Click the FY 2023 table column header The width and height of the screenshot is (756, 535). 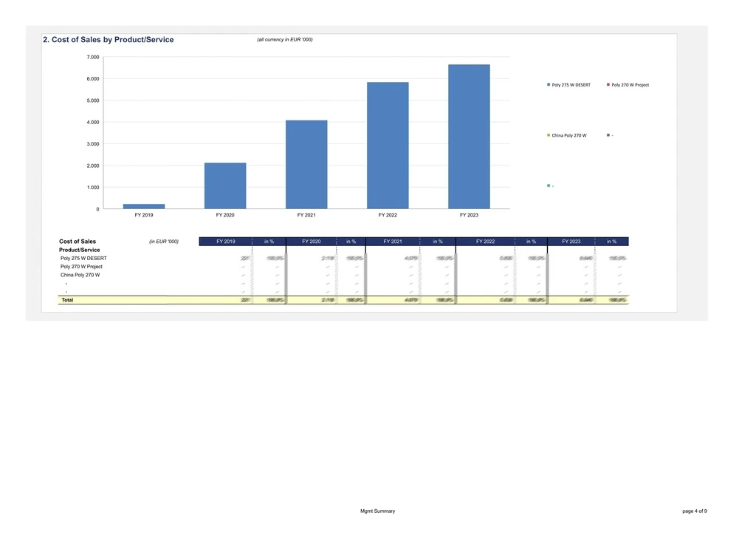[571, 242]
